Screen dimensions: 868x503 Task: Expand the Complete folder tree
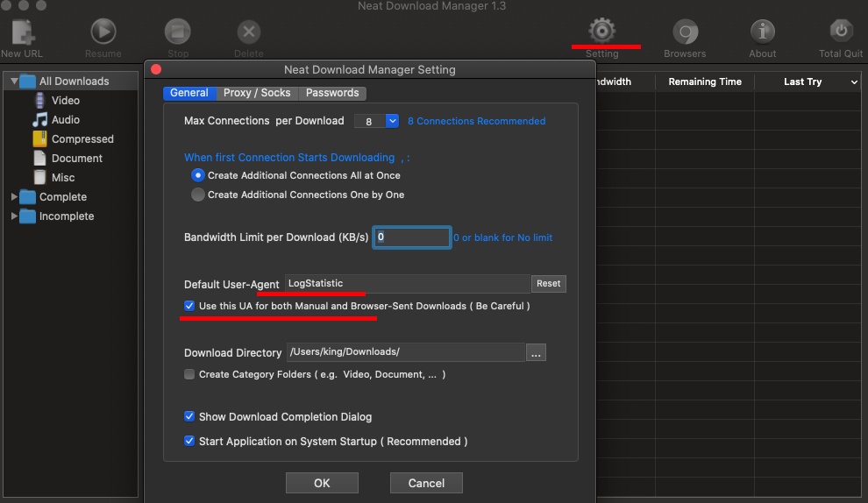[x=15, y=197]
